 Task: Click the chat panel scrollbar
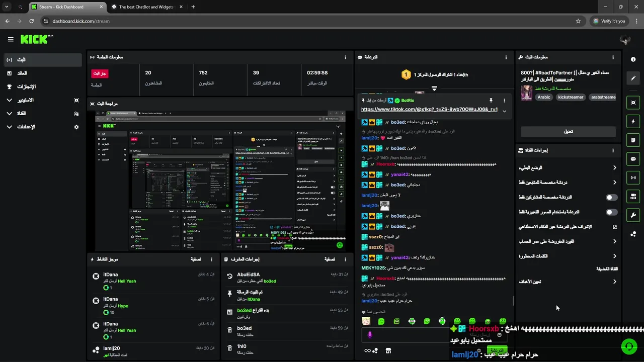click(513, 300)
